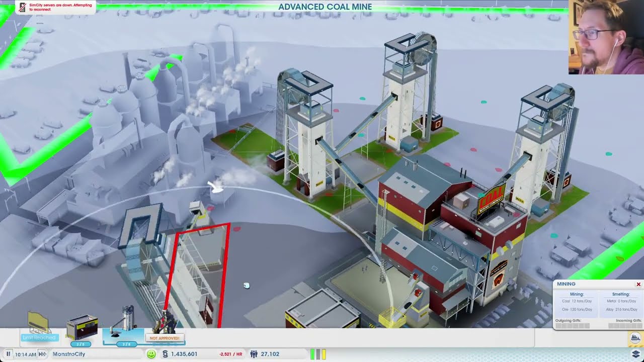Close the Mining info panel
The image size is (644, 362).
pos(638,284)
